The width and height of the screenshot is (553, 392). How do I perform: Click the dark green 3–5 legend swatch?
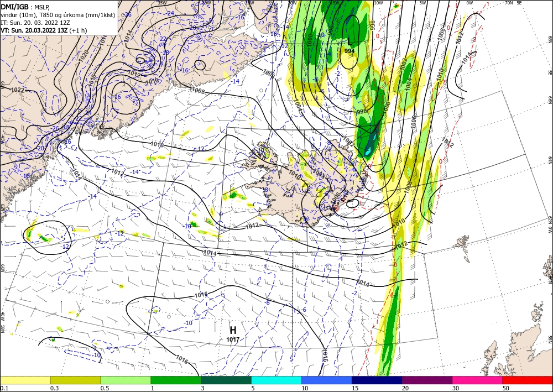(226, 380)
